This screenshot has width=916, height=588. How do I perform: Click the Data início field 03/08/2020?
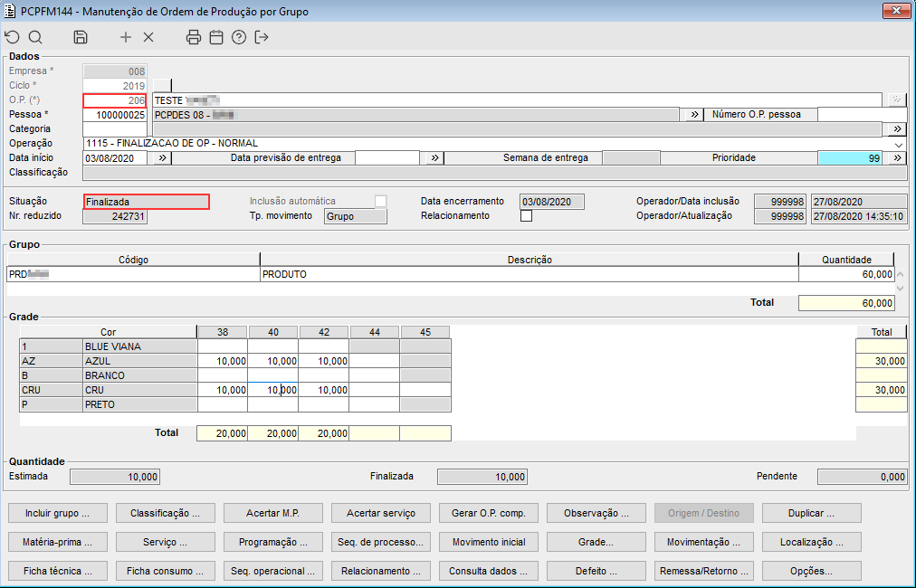coord(115,158)
